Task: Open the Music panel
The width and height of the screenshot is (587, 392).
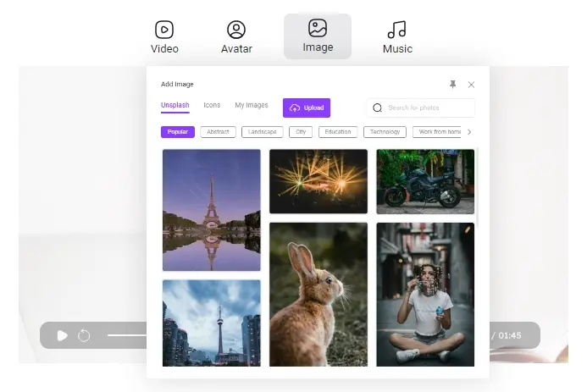Action: point(396,37)
